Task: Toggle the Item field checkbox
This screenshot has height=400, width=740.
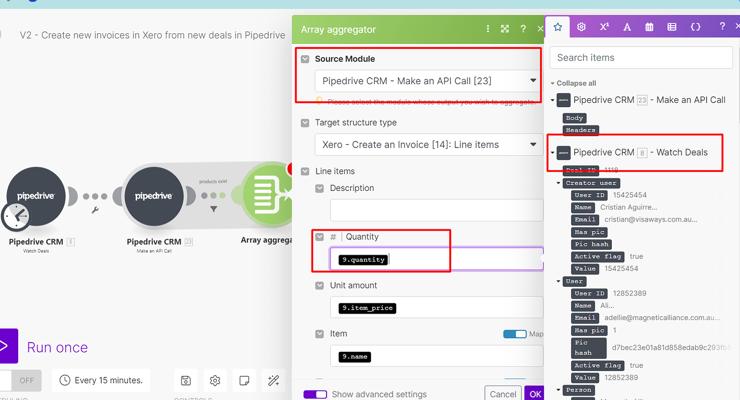Action: point(320,334)
